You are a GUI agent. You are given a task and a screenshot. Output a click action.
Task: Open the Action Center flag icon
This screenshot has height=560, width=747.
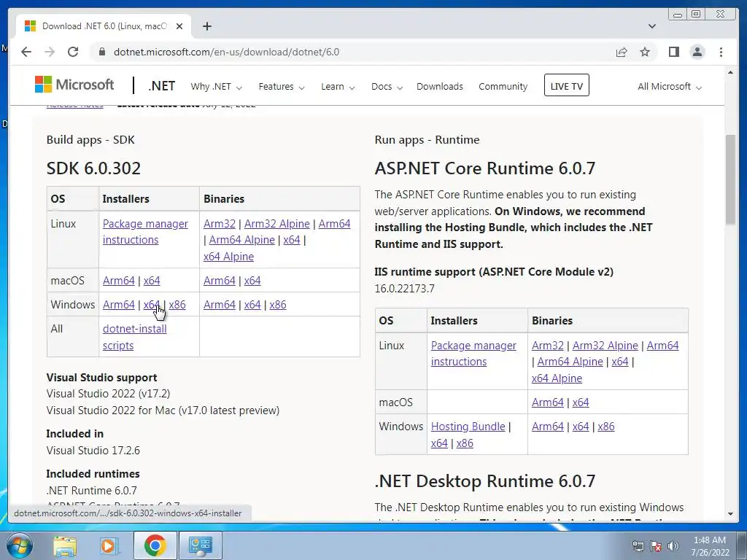point(656,546)
